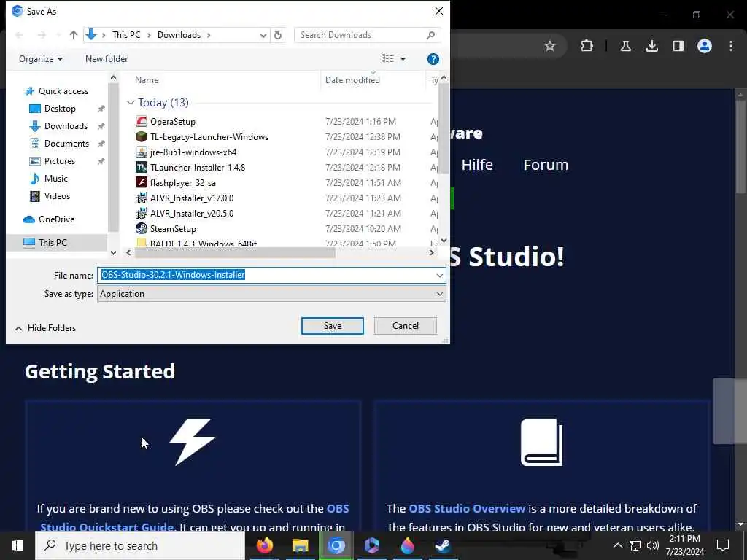Toggle Chrome side panel icon

point(678,46)
